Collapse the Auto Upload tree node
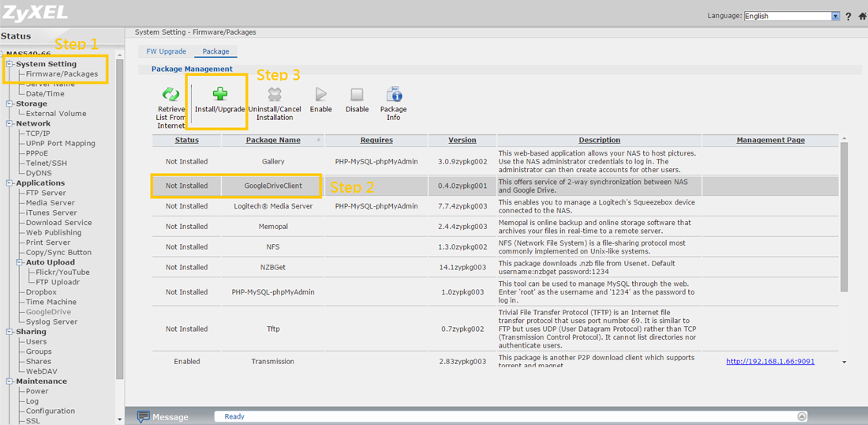868x425 pixels. (20, 262)
